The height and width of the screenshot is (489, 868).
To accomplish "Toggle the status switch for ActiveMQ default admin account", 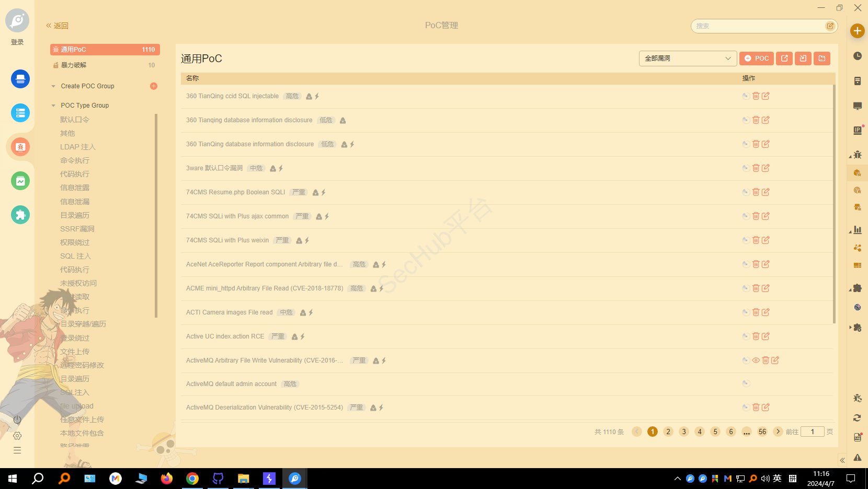I will pos(746,383).
